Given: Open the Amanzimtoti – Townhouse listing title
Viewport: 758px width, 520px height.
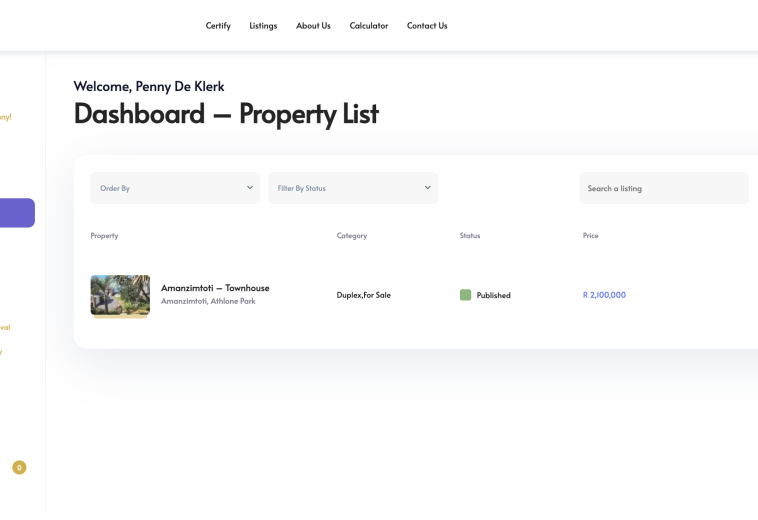Looking at the screenshot, I should coord(215,288).
